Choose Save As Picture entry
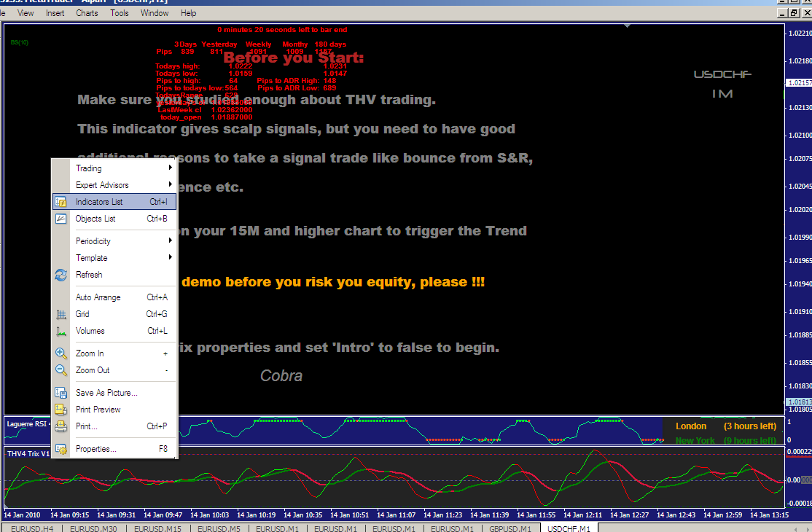This screenshot has width=812, height=532. tap(114, 393)
